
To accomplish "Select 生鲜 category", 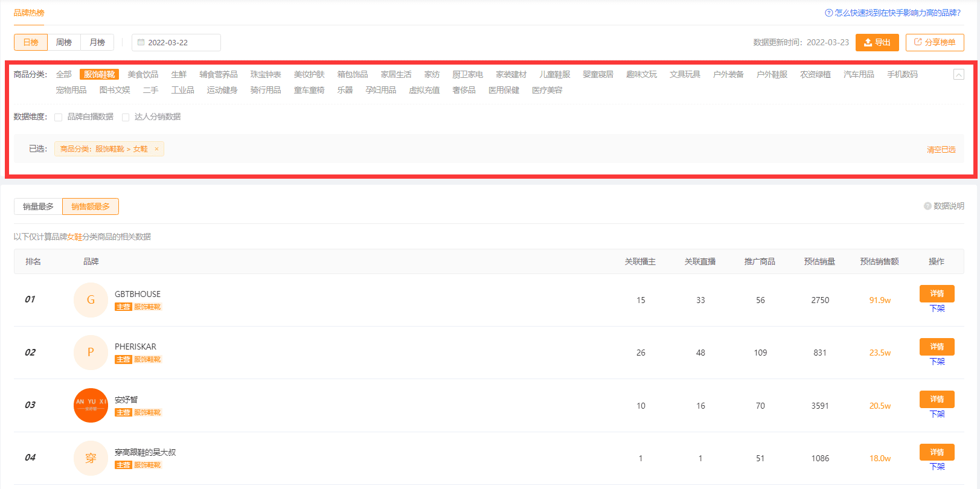I will pyautogui.click(x=179, y=74).
